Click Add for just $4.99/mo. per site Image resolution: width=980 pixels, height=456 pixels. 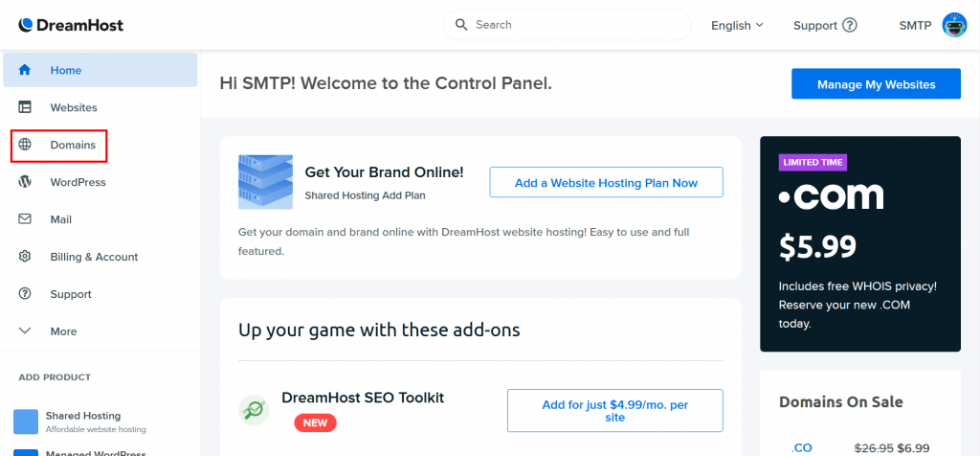click(615, 410)
